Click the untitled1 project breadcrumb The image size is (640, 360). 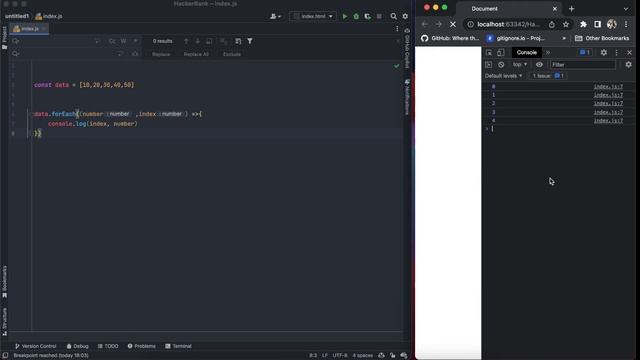click(x=17, y=16)
